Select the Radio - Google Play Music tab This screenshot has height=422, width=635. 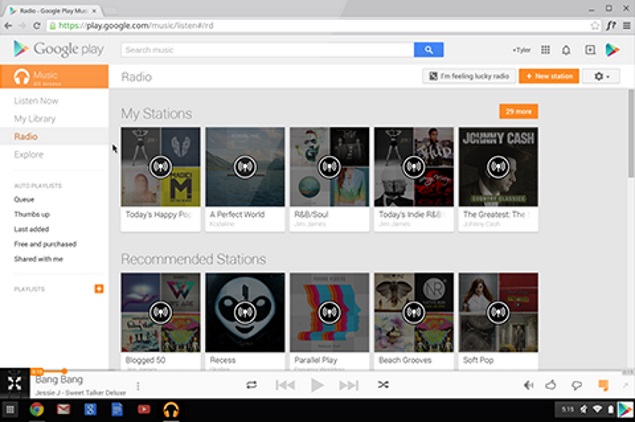pos(53,11)
